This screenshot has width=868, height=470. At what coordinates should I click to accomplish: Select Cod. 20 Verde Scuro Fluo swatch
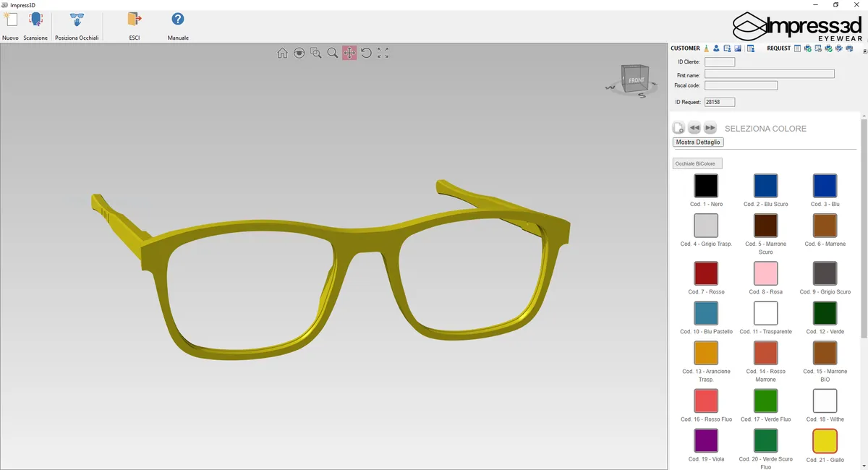coord(765,440)
